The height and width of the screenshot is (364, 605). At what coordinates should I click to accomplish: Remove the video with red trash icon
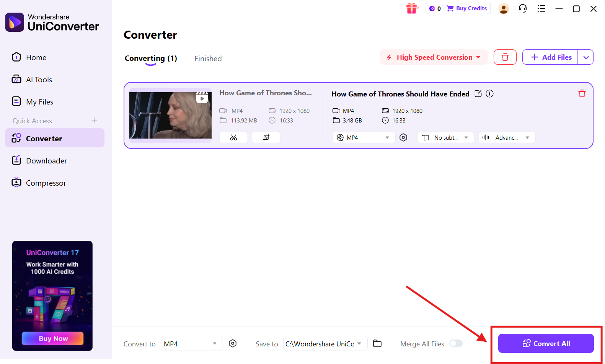(x=582, y=93)
